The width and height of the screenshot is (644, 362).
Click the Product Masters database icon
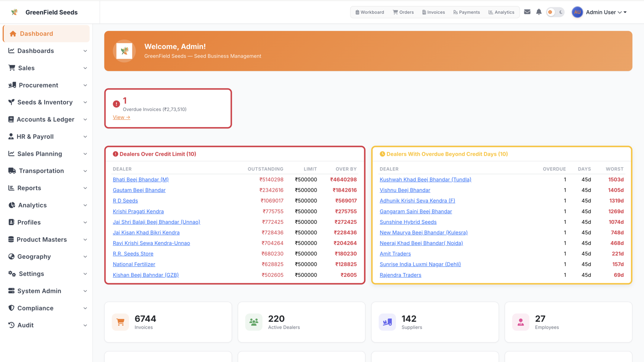[11, 239]
